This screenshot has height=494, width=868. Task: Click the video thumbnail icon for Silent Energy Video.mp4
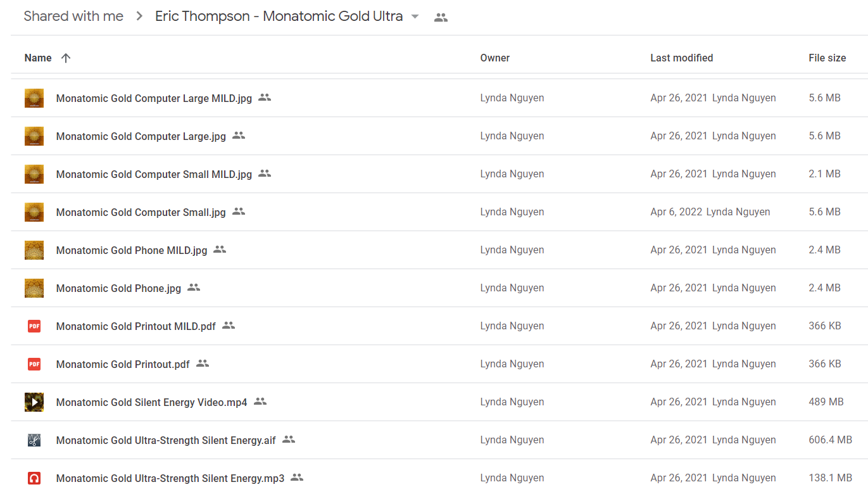click(x=34, y=402)
